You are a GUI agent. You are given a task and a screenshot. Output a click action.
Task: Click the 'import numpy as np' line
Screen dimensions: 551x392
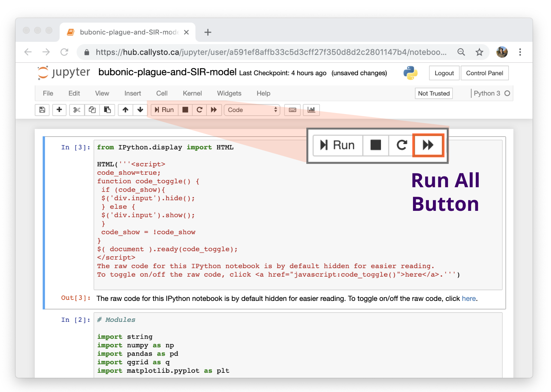(136, 345)
